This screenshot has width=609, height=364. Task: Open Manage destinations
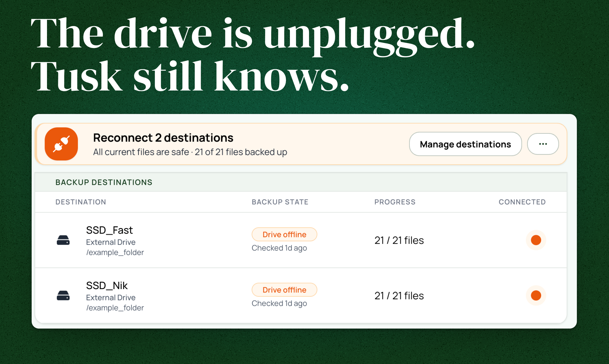[x=465, y=144]
